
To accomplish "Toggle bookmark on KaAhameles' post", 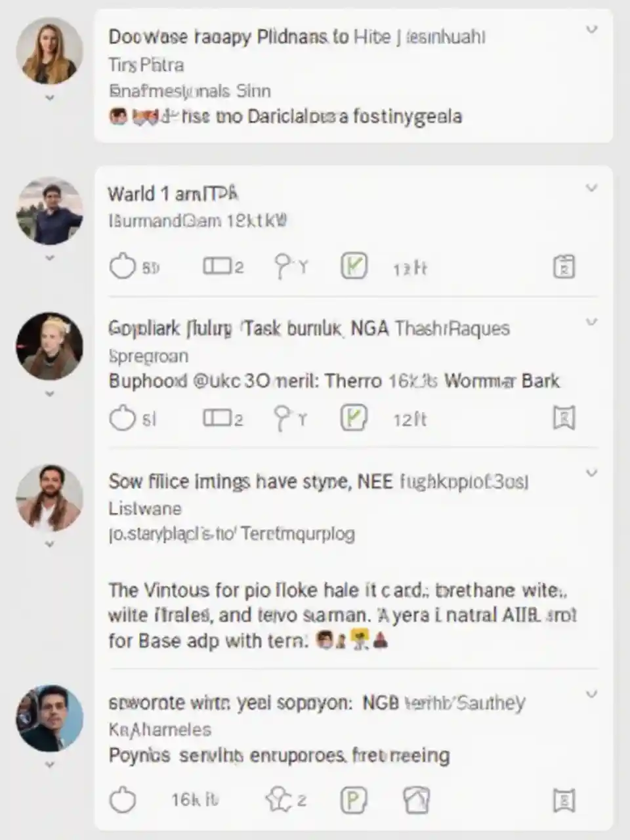I will point(564,800).
